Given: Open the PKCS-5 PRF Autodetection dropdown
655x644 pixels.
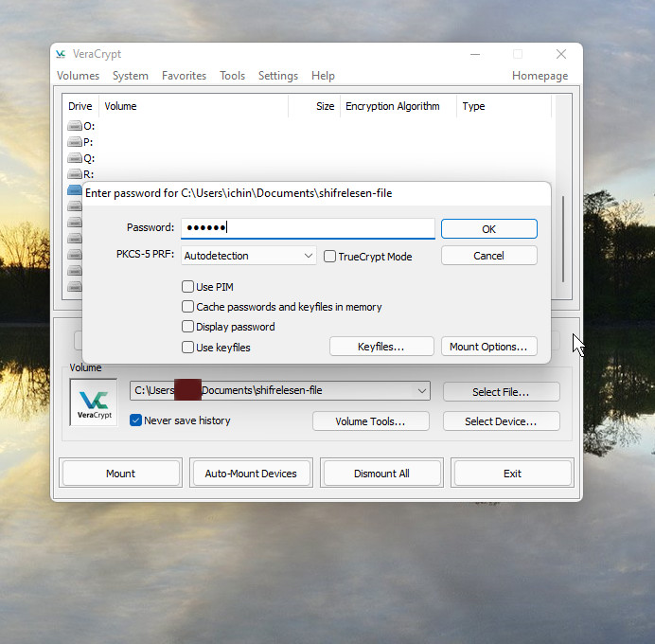Looking at the screenshot, I should pyautogui.click(x=249, y=256).
